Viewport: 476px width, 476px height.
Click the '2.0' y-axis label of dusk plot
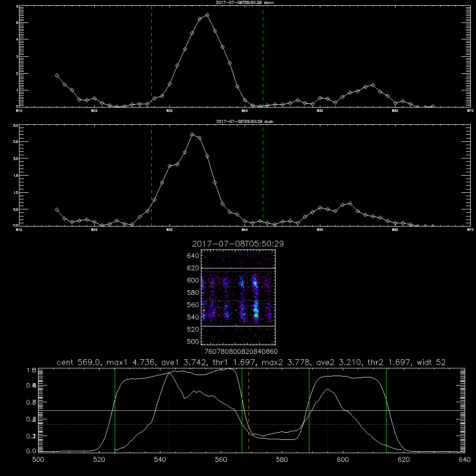pos(16,159)
